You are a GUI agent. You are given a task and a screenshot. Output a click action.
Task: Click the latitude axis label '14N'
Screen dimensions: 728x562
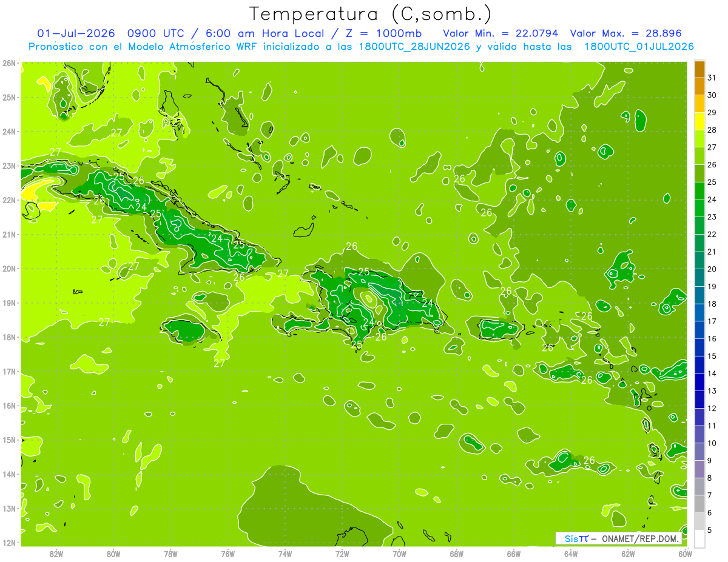pyautogui.click(x=8, y=474)
